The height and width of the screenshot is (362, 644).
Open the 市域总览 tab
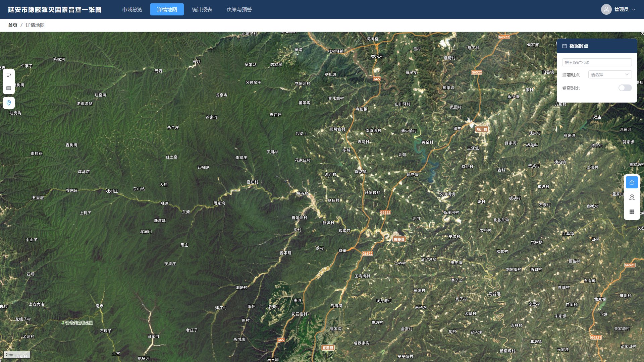tap(132, 9)
